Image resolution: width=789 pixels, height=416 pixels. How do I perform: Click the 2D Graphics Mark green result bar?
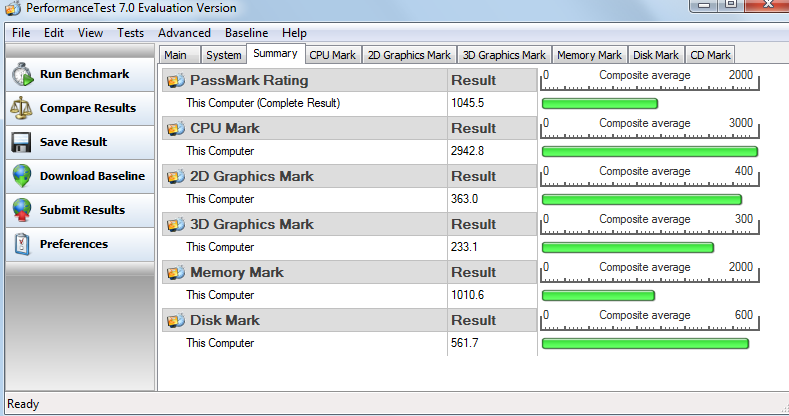pos(642,200)
